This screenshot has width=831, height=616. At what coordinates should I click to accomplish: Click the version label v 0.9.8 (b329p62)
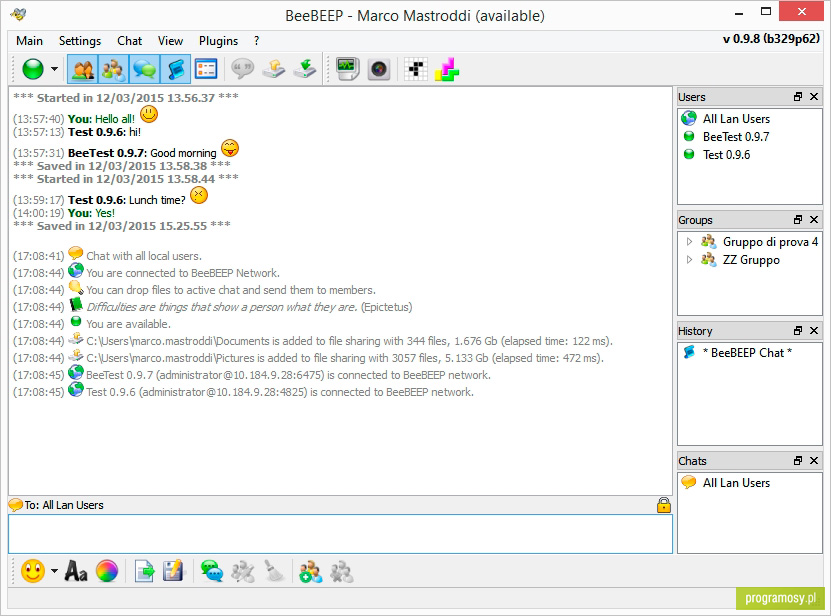[771, 39]
